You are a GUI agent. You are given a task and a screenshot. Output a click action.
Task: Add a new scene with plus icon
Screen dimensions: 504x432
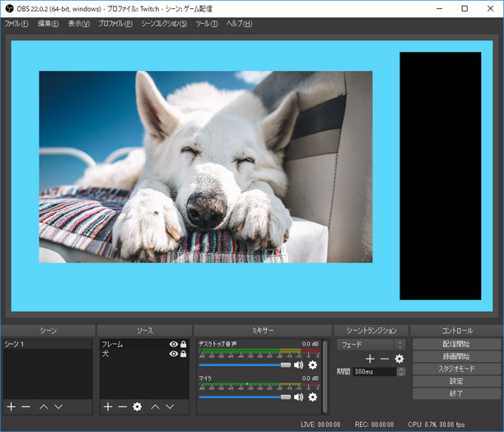pos(11,406)
